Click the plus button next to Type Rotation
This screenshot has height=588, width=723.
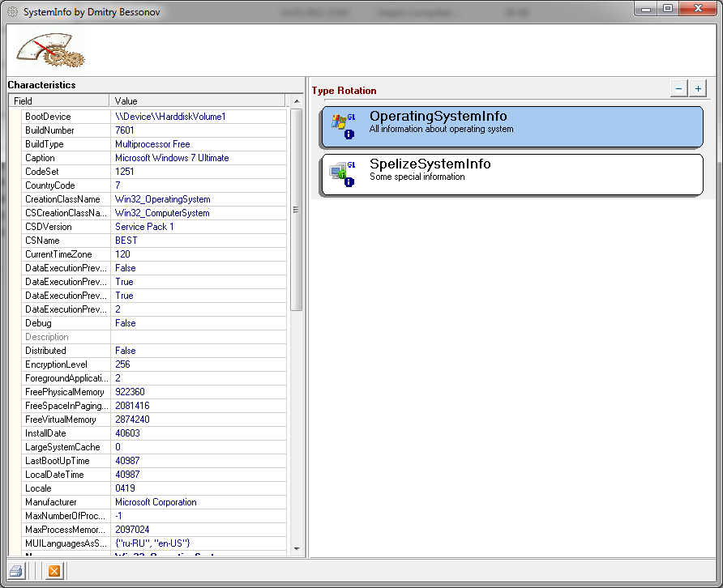coord(698,88)
